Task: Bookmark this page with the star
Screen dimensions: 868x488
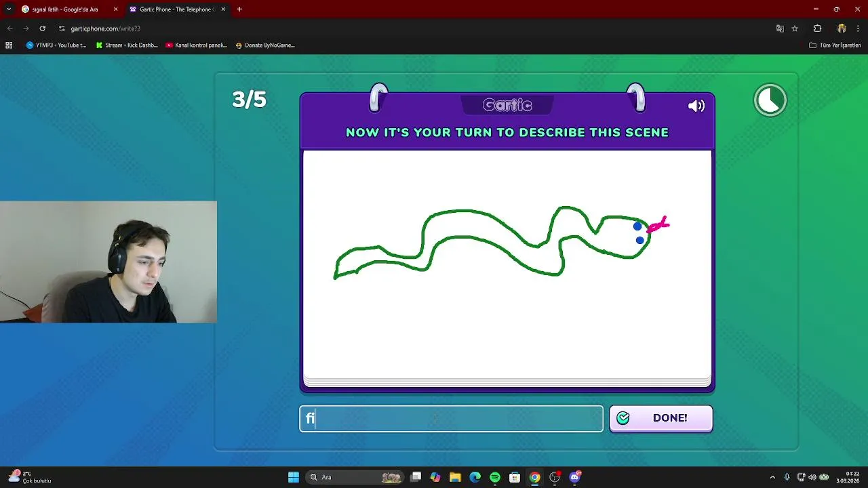Action: (795, 28)
